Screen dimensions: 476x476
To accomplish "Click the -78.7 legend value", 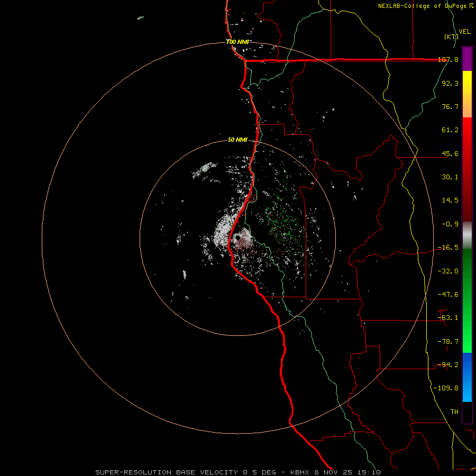I will point(448,342).
